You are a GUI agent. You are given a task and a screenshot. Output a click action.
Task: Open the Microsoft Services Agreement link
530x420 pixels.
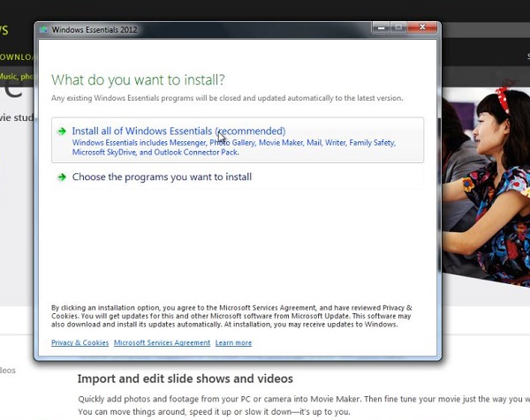162,342
